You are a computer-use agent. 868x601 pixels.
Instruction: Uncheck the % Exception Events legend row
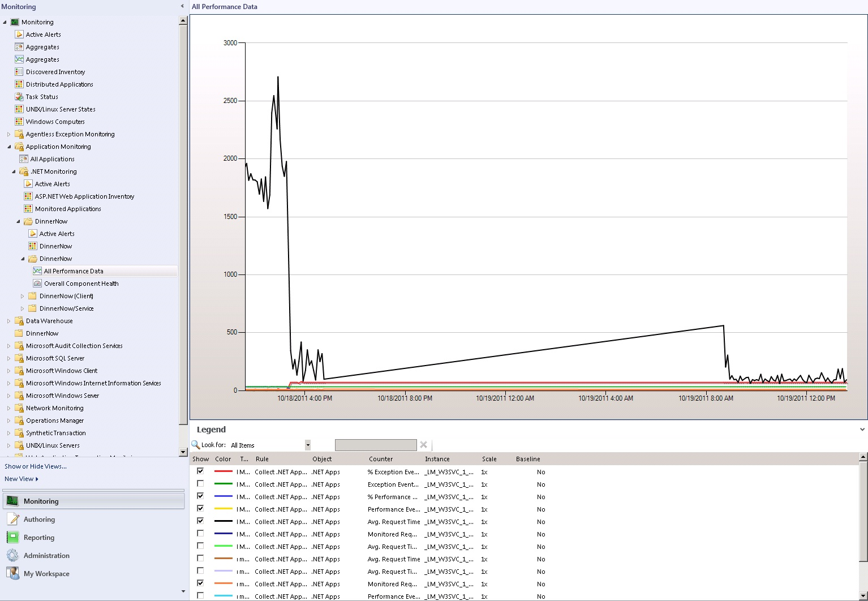pos(200,471)
